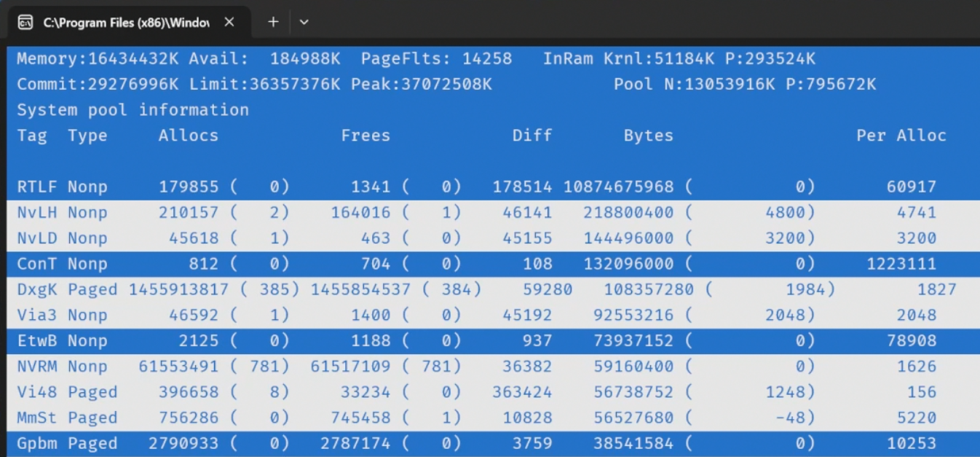Click the Bytes value 10874675968
The width and height of the screenshot is (980, 457).
(619, 187)
